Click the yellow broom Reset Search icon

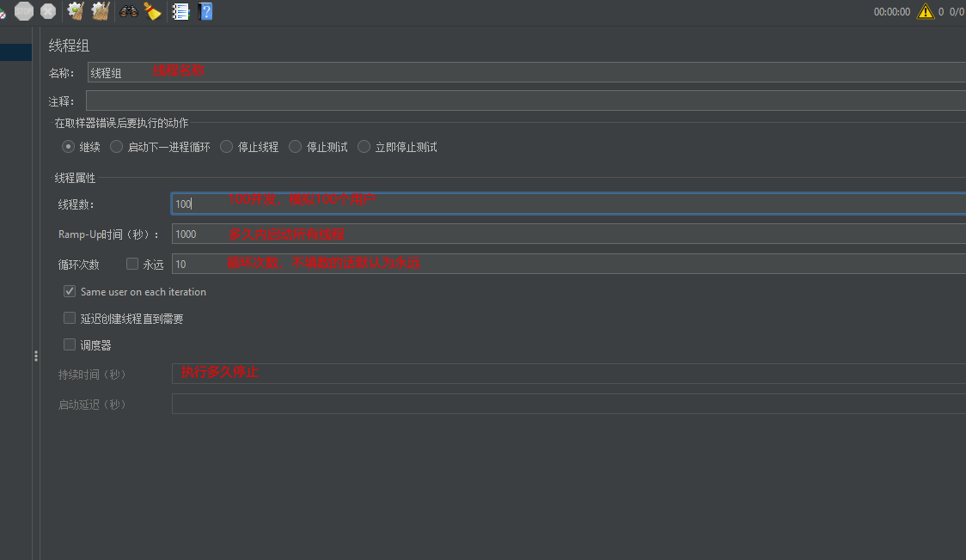pos(152,11)
